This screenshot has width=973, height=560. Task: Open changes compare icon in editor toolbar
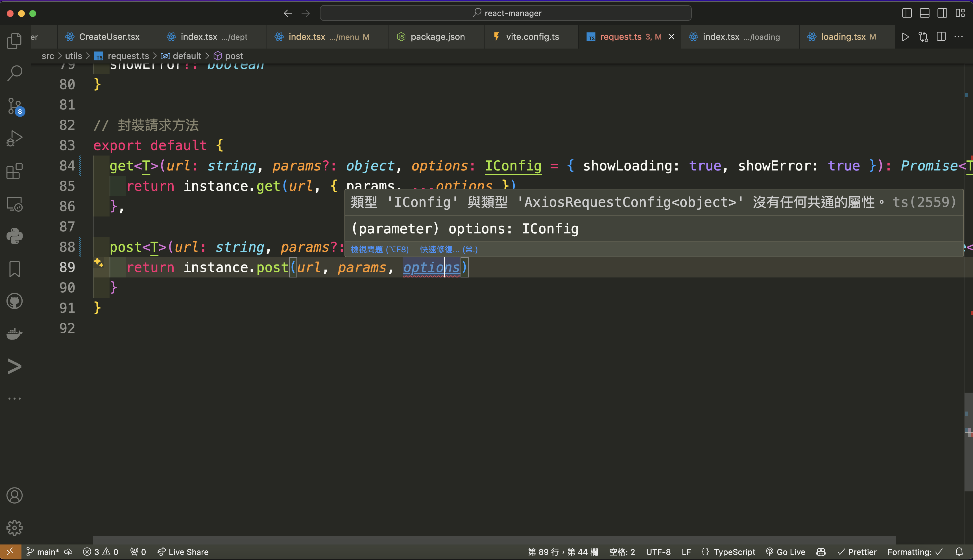pyautogui.click(x=923, y=37)
